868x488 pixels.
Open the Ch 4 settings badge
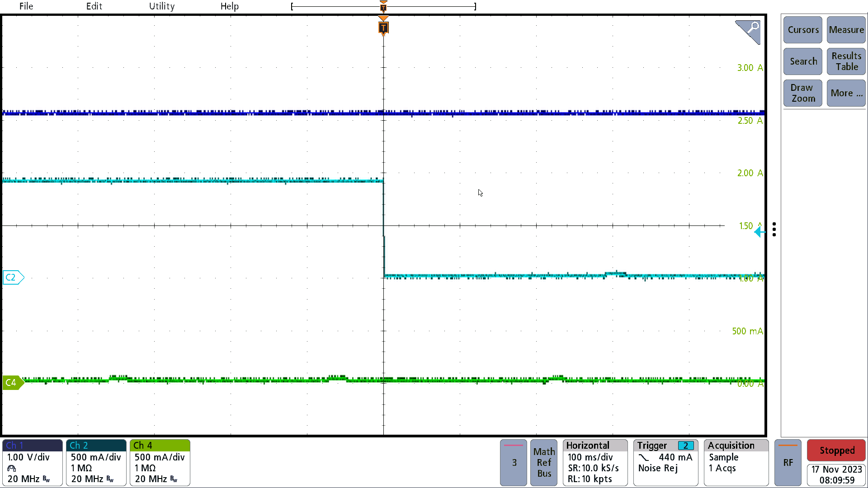pos(160,463)
